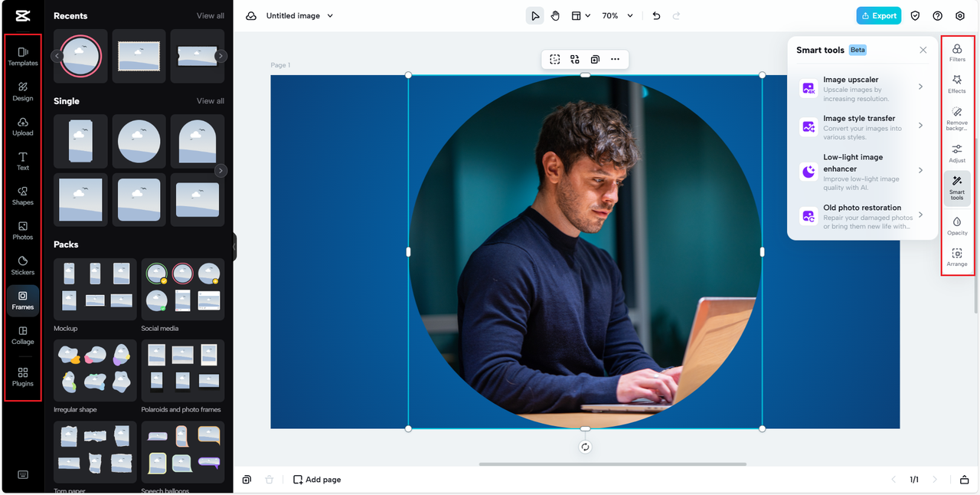
Task: Click the layers icon in the bottom left bar
Action: [x=247, y=480]
